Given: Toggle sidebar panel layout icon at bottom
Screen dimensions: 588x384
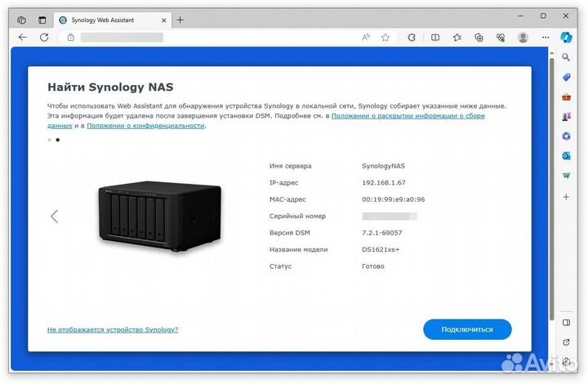Looking at the screenshot, I should point(566,323).
